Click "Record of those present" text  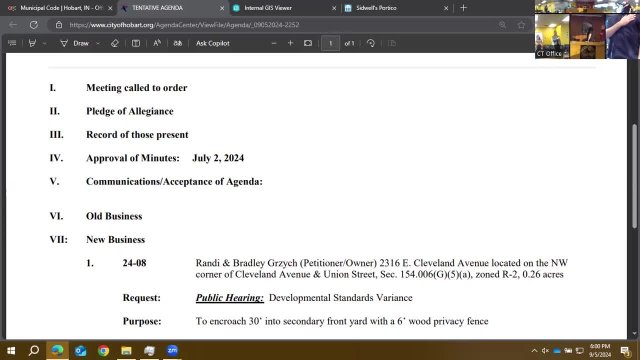pyautogui.click(x=137, y=135)
